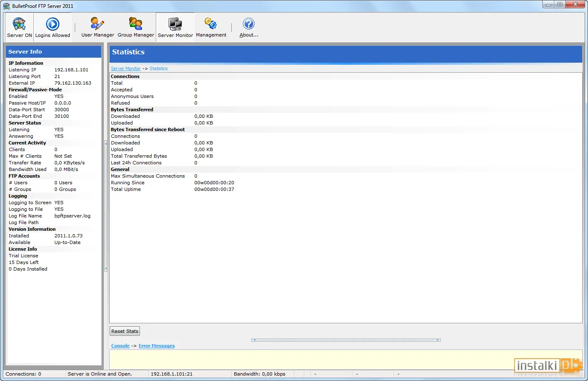This screenshot has height=381, width=588.
Task: Click the Data-Port End value 30100
Action: pos(61,116)
